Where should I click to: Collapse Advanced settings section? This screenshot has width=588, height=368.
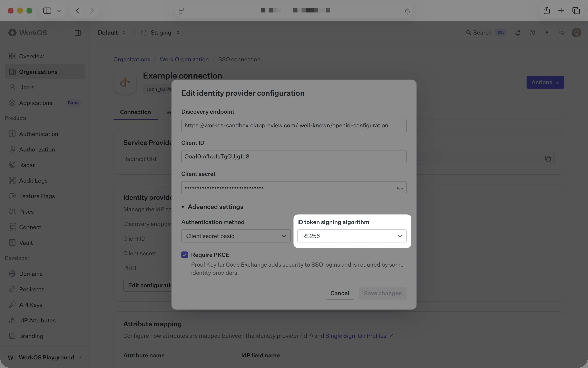[x=212, y=207]
